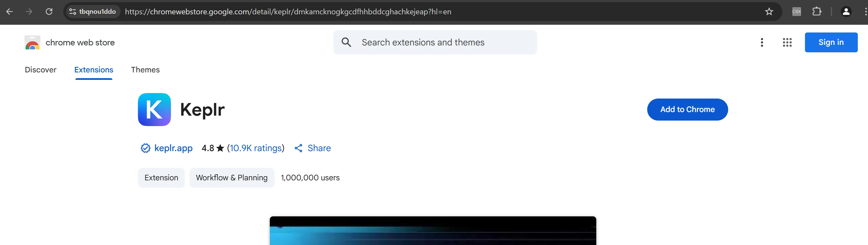Image resolution: width=868 pixels, height=245 pixels.
Task: Switch to the Discover tab
Action: pos(40,70)
